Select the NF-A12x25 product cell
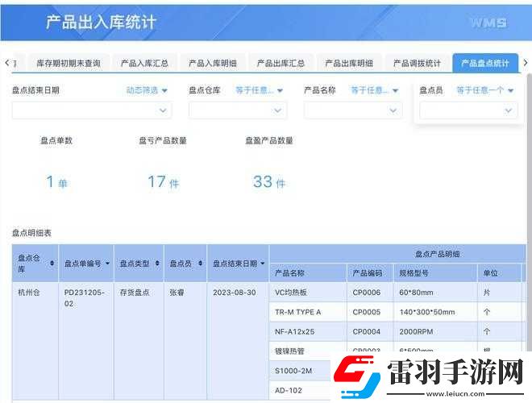532x403 pixels. 308,332
